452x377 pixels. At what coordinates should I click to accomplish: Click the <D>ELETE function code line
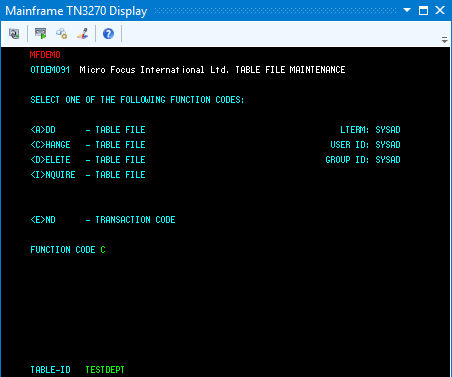88,160
